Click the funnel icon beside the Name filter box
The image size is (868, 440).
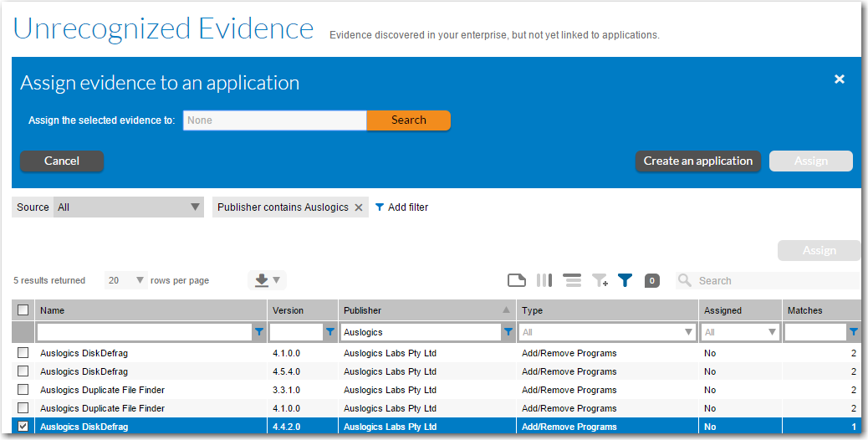click(x=259, y=332)
